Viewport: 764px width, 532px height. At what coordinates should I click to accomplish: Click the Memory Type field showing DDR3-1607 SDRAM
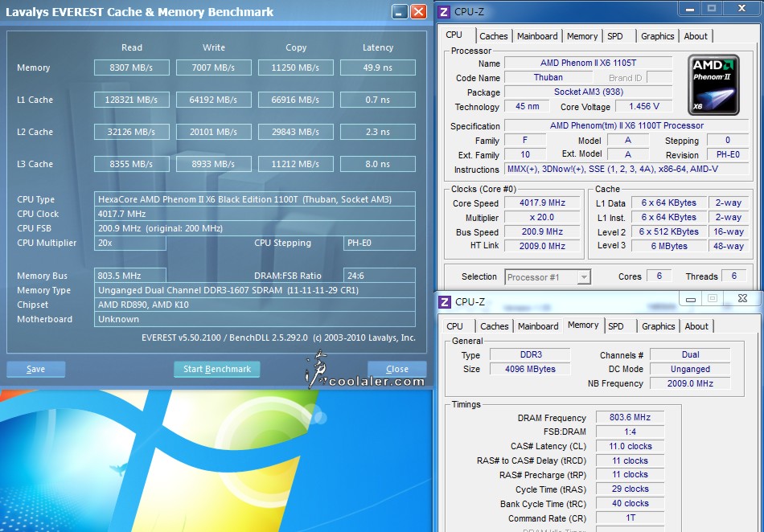coord(255,290)
